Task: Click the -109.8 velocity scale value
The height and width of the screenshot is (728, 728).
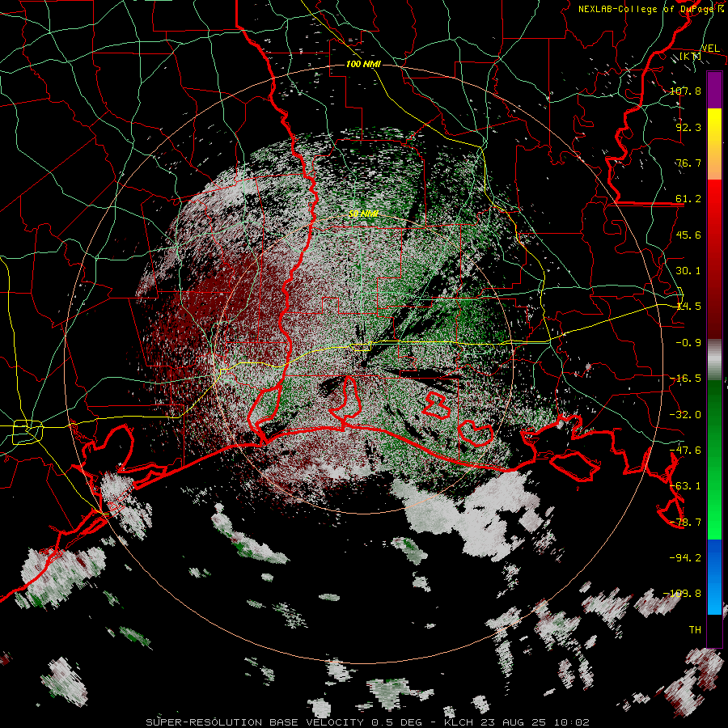Action: (x=682, y=594)
